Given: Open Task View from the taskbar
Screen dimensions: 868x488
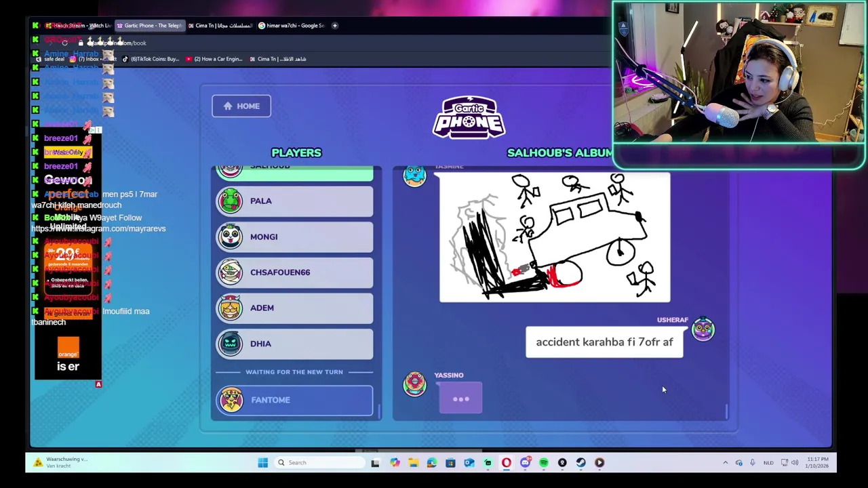Looking at the screenshot, I should point(375,463).
